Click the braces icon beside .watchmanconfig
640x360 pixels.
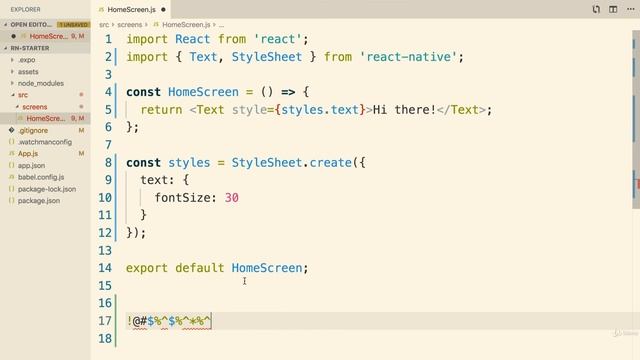11,142
